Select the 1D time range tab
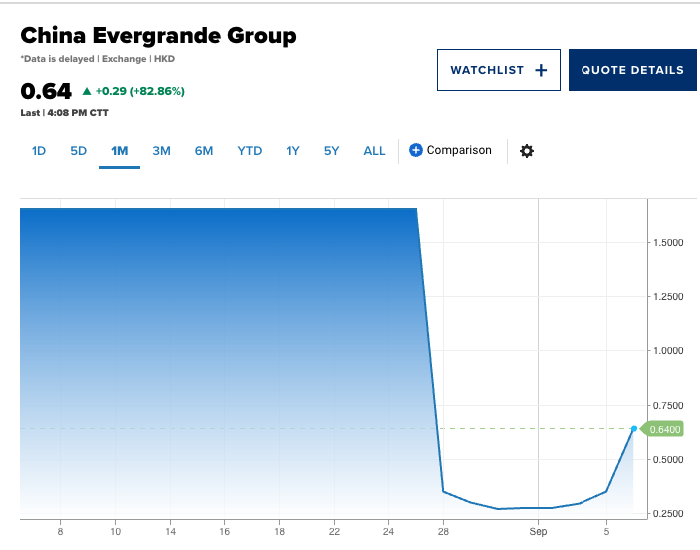700x550 pixels. pyautogui.click(x=39, y=151)
